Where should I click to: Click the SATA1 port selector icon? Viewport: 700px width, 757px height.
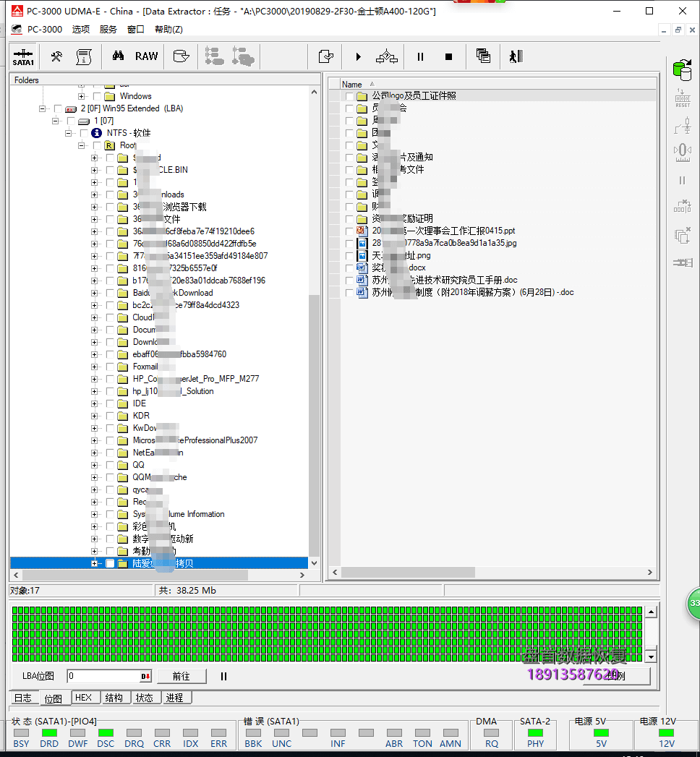pos(23,56)
